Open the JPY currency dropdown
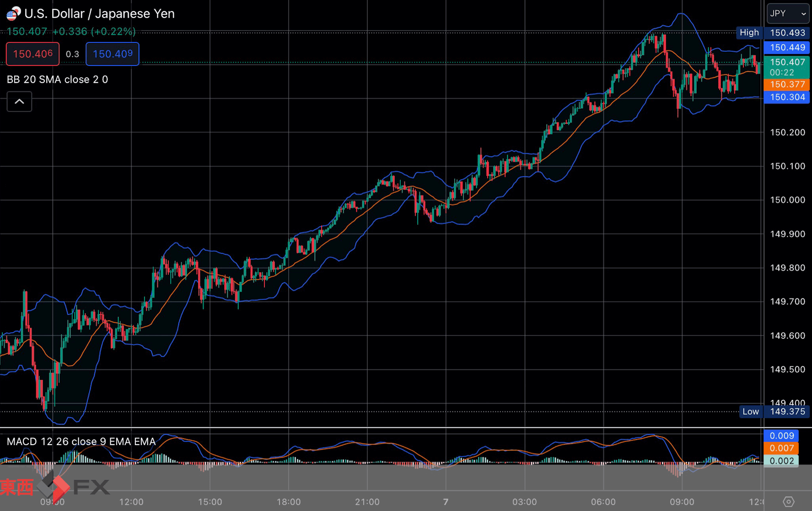This screenshot has width=812, height=511. pos(788,14)
